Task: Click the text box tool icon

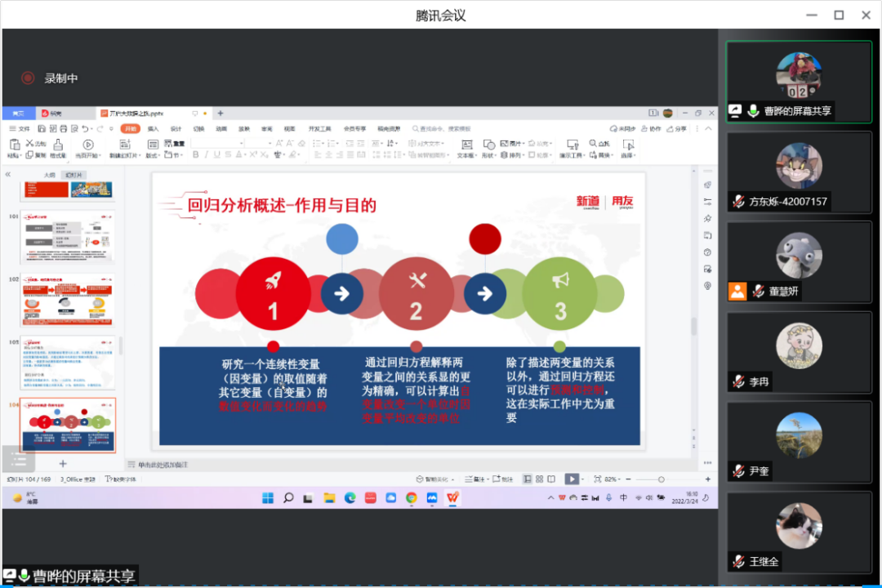Action: pyautogui.click(x=466, y=145)
